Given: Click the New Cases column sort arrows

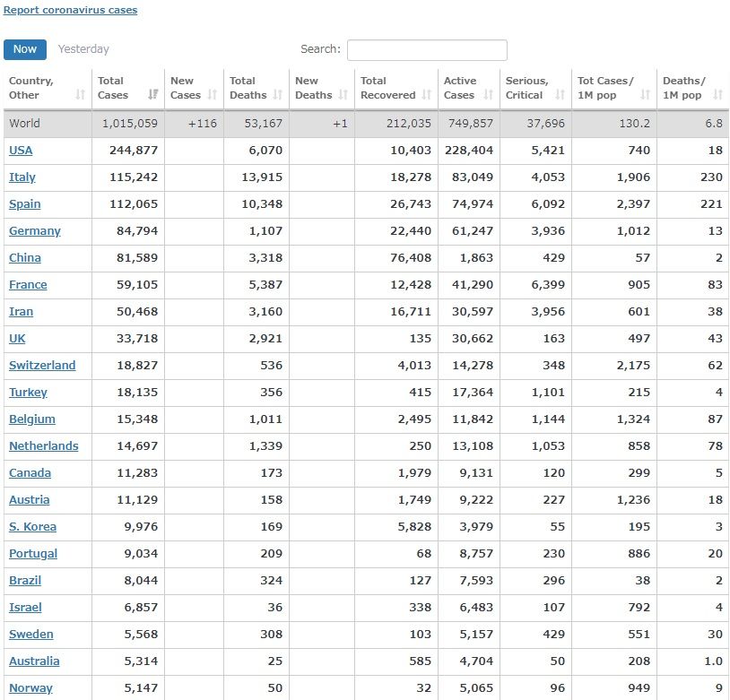Looking at the screenshot, I should point(213,95).
